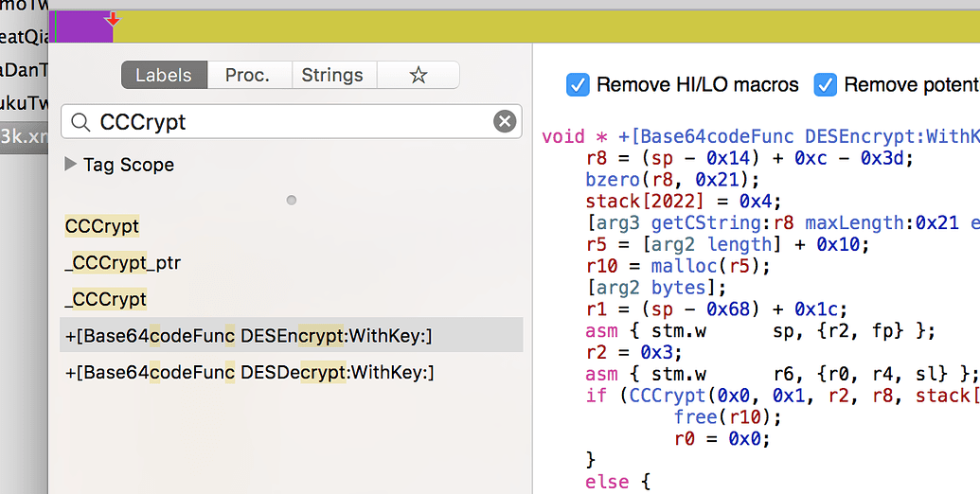This screenshot has width=980, height=494.
Task: Click the red arrow position marker
Action: pyautogui.click(x=113, y=19)
